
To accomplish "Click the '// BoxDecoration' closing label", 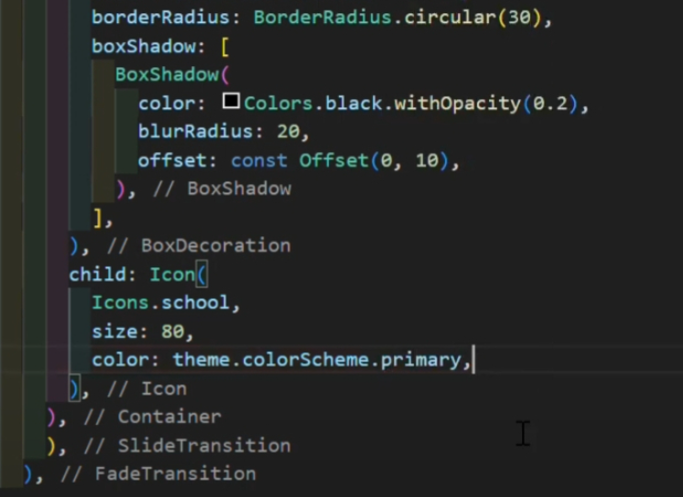I will 199,246.
